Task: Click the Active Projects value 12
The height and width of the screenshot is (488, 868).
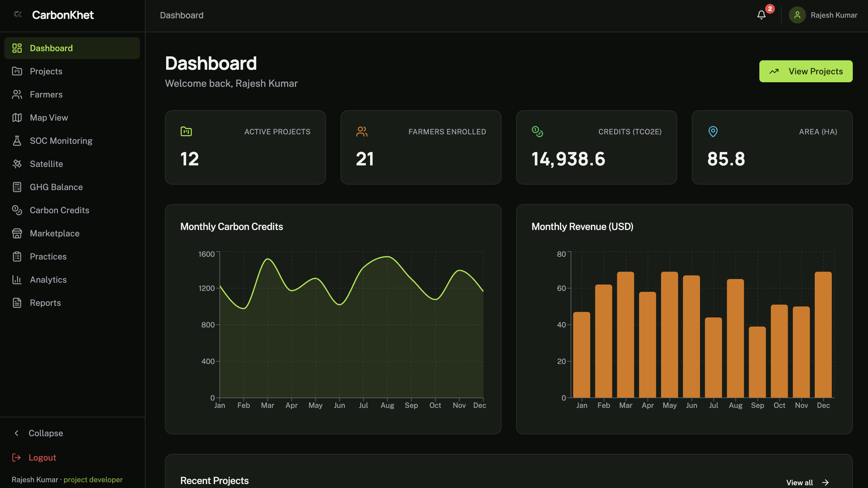Action: 190,159
